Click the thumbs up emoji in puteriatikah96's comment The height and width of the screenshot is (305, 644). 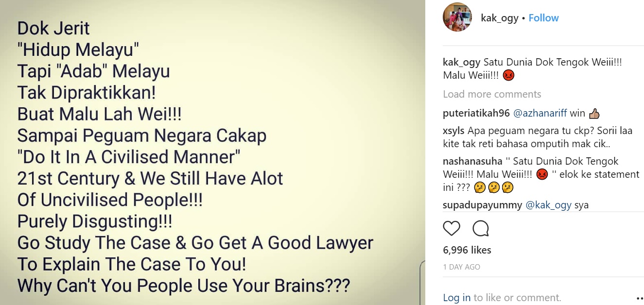click(x=594, y=114)
